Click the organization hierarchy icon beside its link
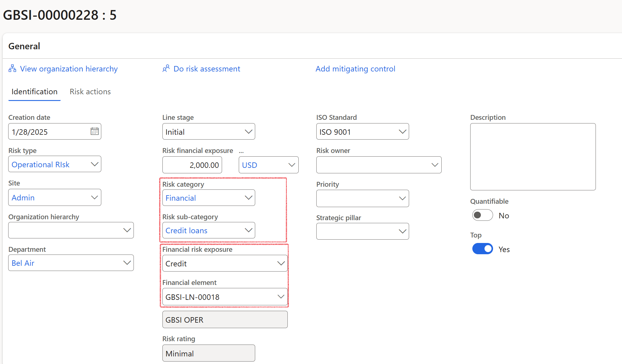 (12, 68)
